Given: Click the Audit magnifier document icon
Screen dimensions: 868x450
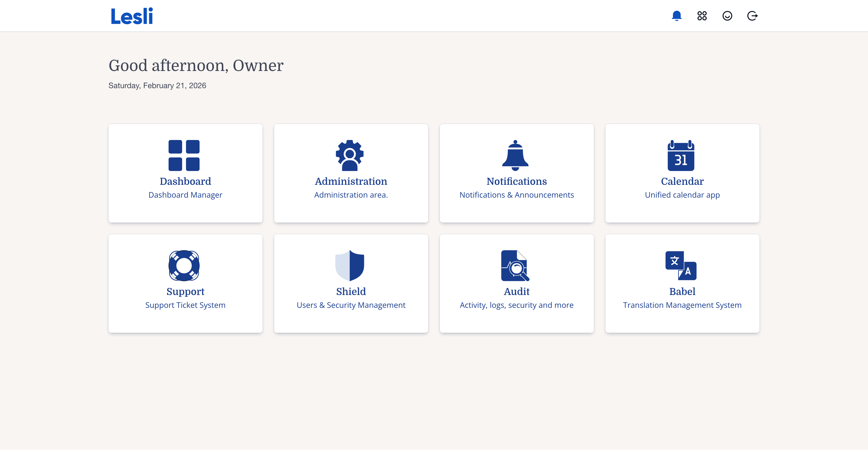Looking at the screenshot, I should click(515, 266).
